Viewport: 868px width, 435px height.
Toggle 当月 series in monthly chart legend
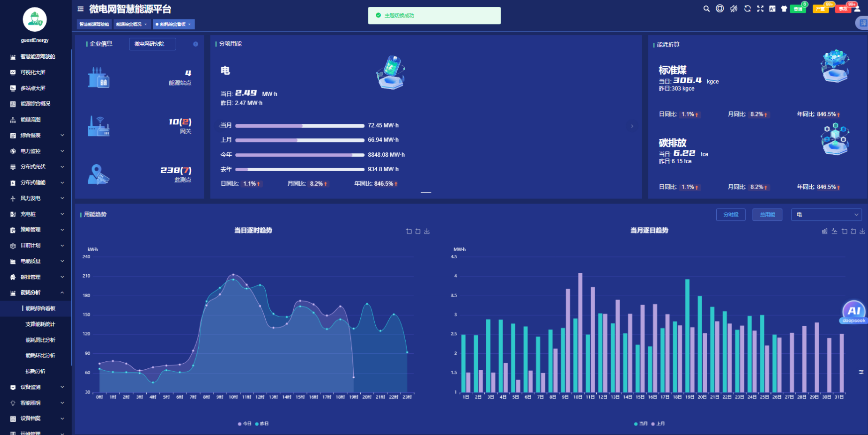(x=641, y=424)
